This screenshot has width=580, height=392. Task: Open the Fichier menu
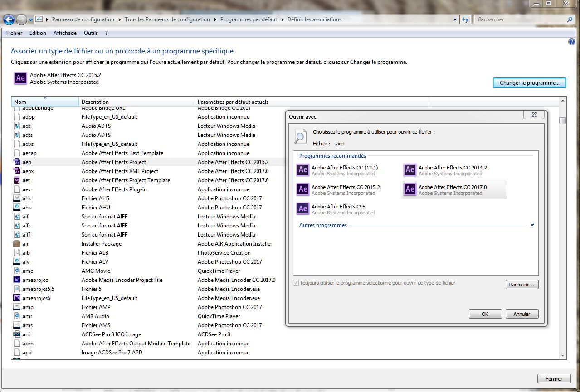(14, 33)
